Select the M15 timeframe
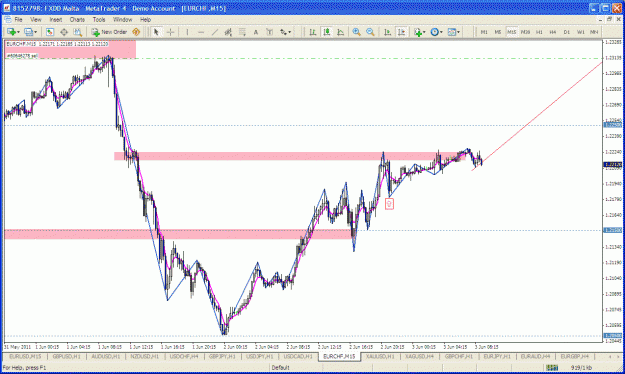Image resolution: width=625 pixels, height=374 pixels. coord(512,32)
